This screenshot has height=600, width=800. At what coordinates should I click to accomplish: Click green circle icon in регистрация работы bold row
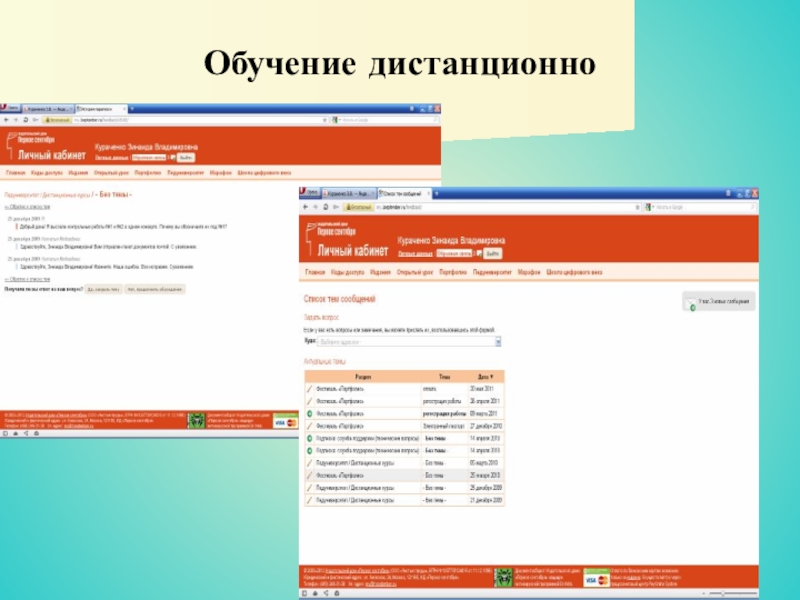(309, 414)
